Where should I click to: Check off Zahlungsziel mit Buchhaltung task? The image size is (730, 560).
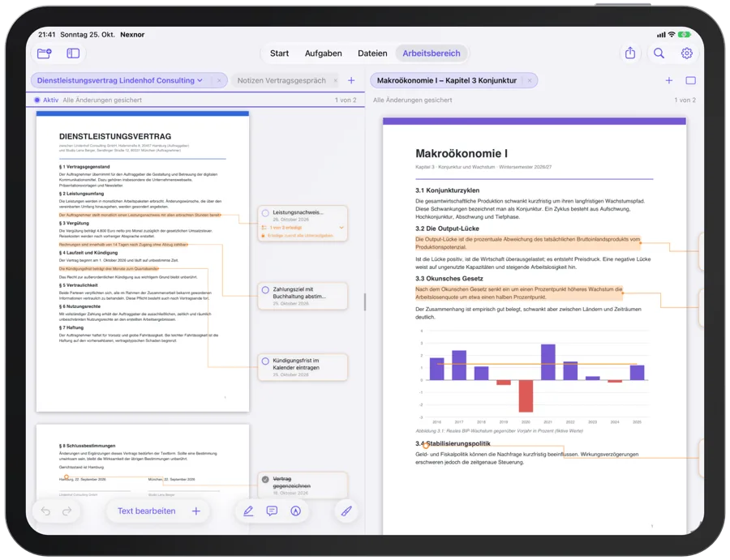(265, 290)
